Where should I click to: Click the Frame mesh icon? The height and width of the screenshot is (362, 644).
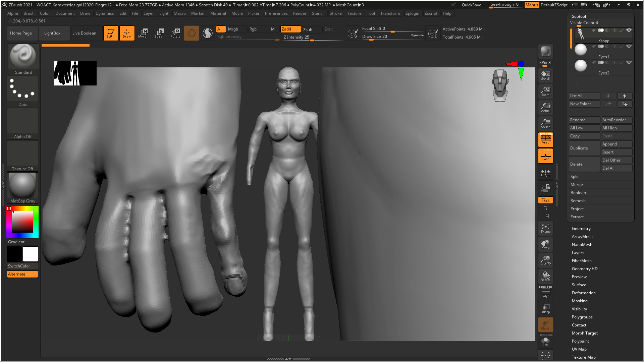[545, 228]
